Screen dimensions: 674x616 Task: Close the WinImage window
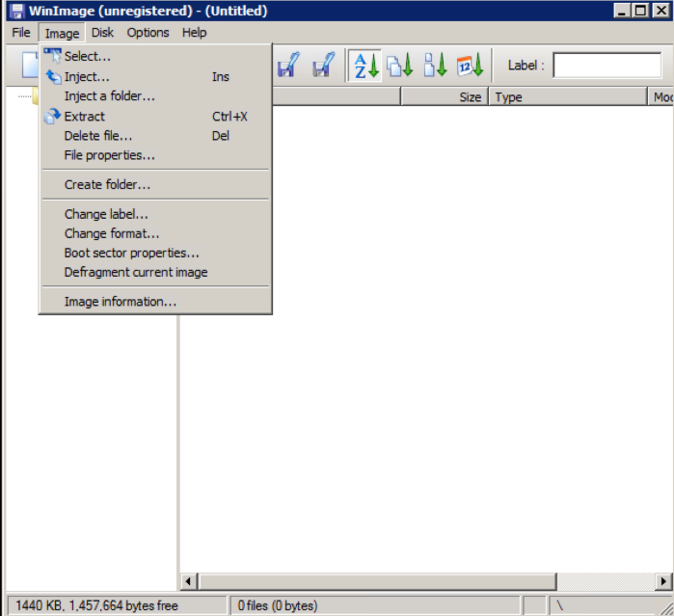point(661,11)
